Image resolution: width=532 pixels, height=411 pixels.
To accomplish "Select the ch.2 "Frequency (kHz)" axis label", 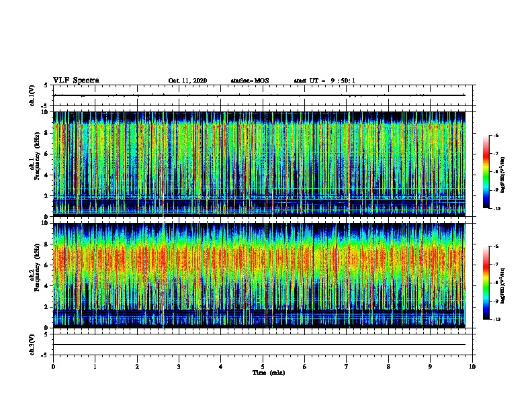I will (x=37, y=267).
